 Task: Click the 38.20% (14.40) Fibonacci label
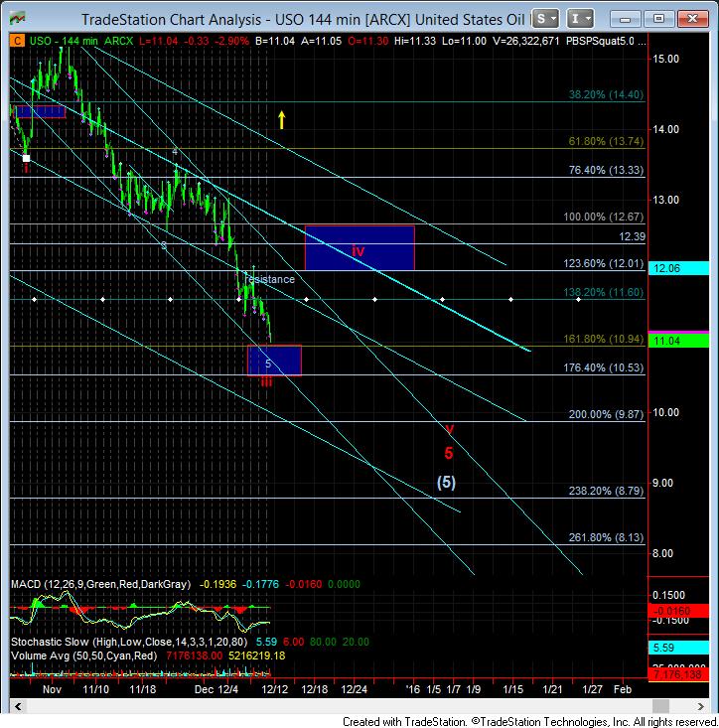[x=606, y=94]
